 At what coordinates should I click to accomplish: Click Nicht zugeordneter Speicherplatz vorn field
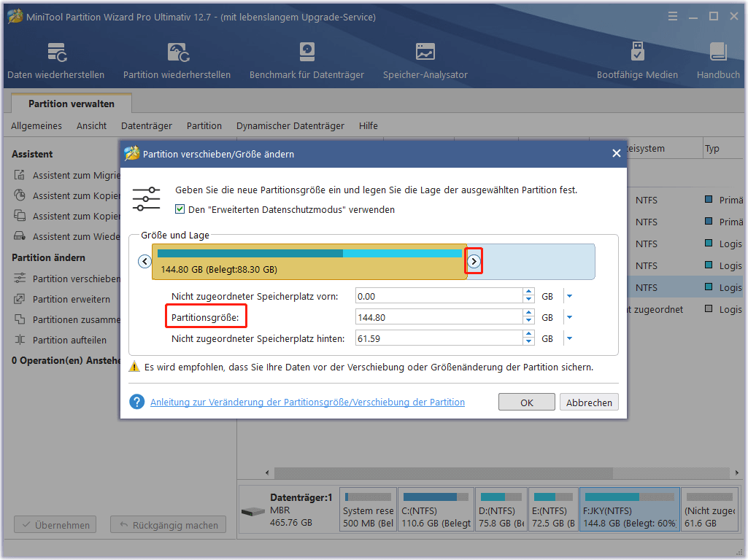pos(439,296)
